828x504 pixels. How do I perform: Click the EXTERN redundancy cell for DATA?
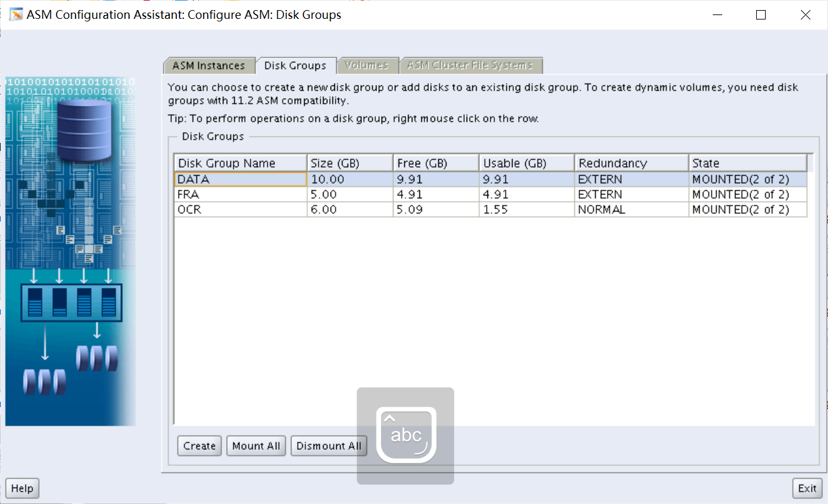click(632, 179)
